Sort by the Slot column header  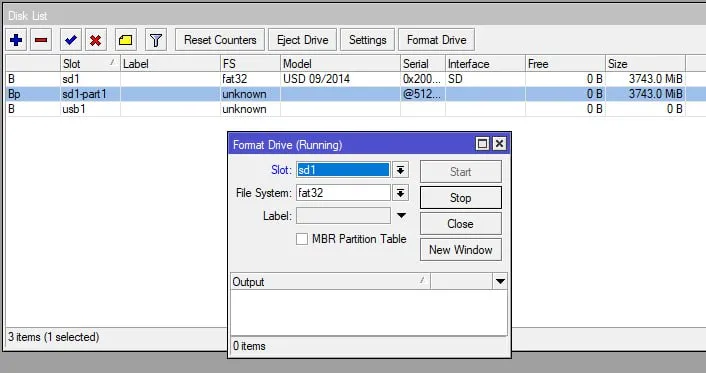90,64
